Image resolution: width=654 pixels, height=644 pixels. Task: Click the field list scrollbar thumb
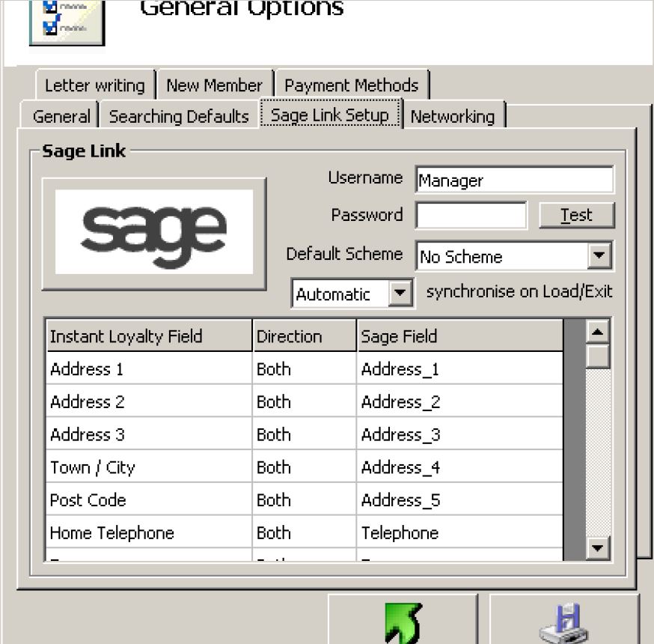click(598, 356)
